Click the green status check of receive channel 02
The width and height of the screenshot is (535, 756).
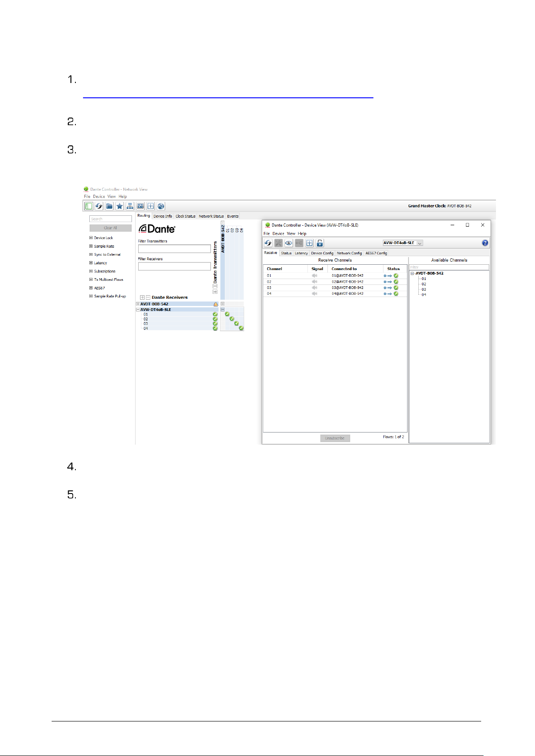point(396,282)
